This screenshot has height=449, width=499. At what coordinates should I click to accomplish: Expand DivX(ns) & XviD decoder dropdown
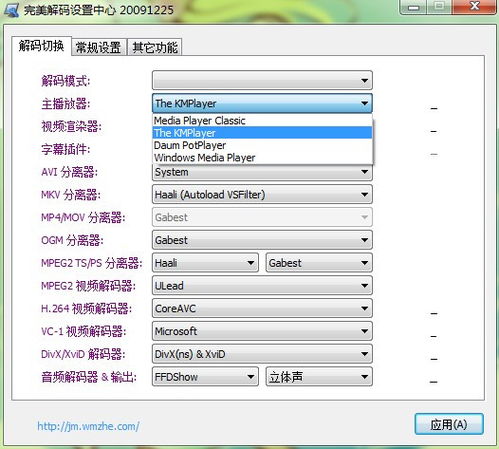click(x=262, y=354)
